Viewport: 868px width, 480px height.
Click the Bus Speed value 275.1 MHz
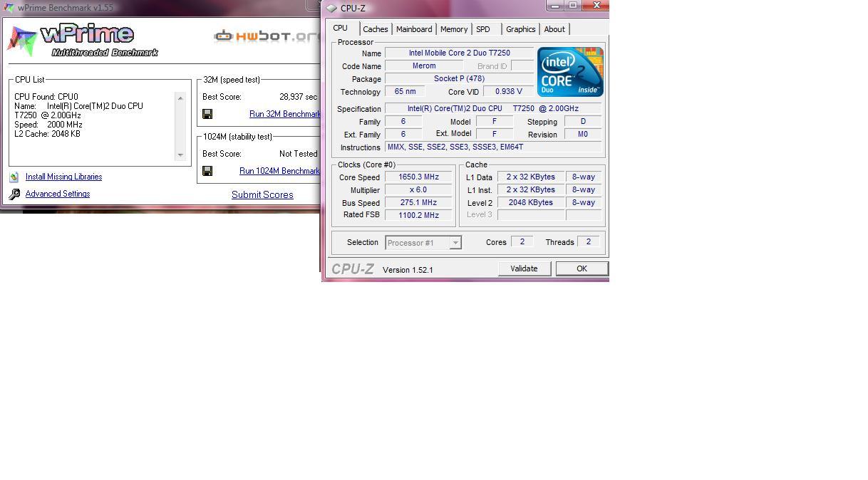418,203
